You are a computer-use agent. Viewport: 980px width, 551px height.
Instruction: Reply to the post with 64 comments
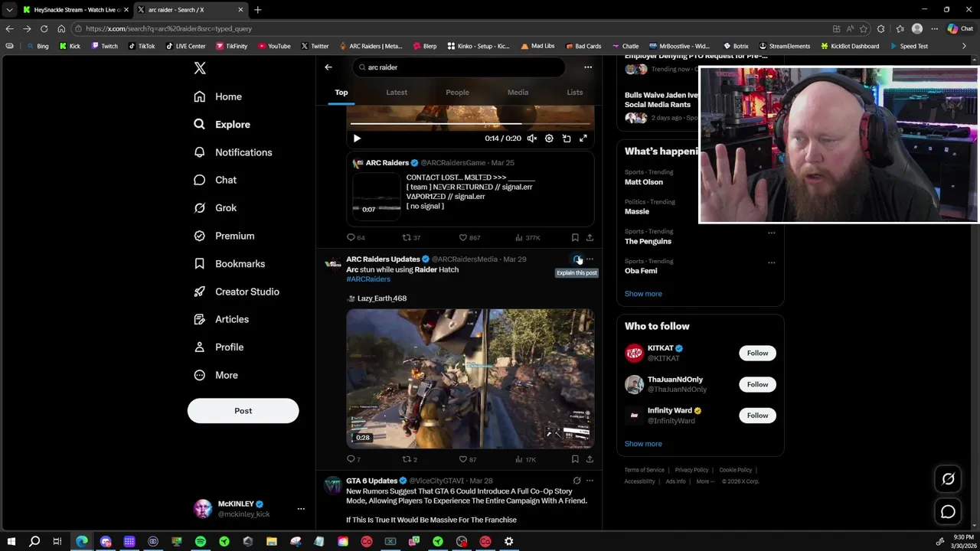(356, 238)
